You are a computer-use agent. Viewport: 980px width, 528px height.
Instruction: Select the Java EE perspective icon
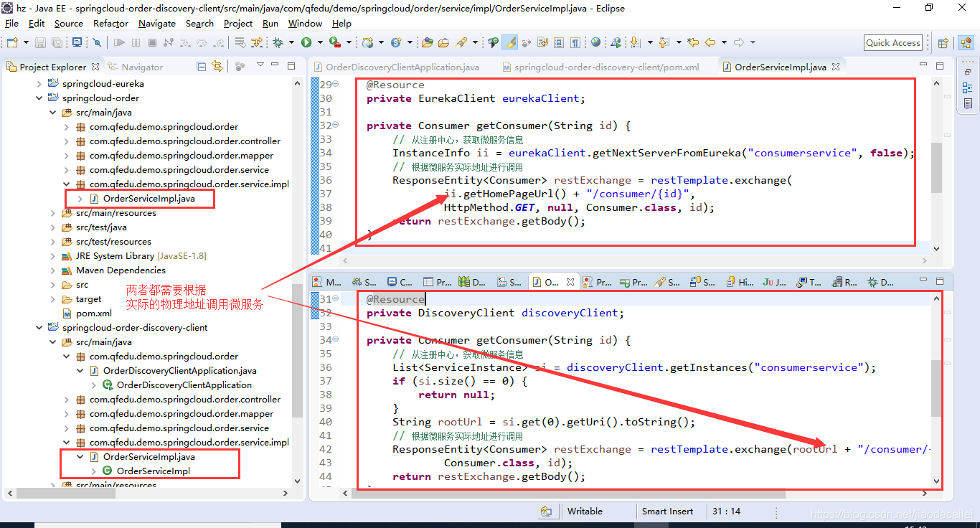tap(966, 42)
